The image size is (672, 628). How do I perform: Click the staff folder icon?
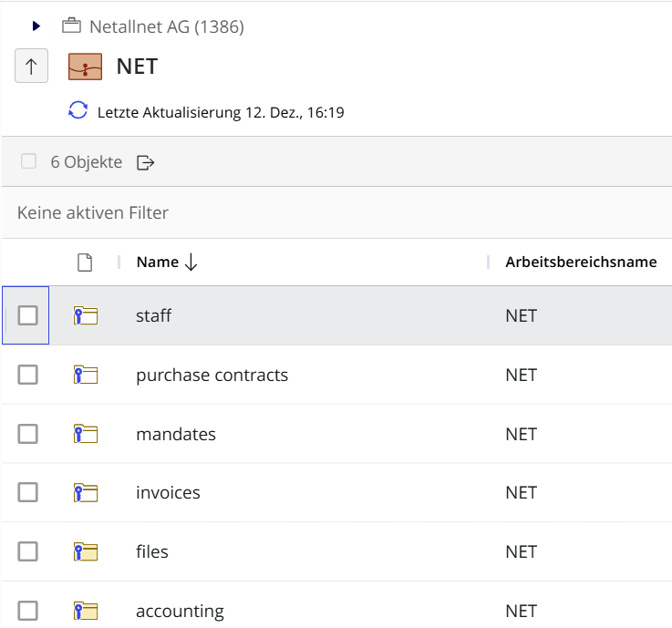click(x=85, y=316)
